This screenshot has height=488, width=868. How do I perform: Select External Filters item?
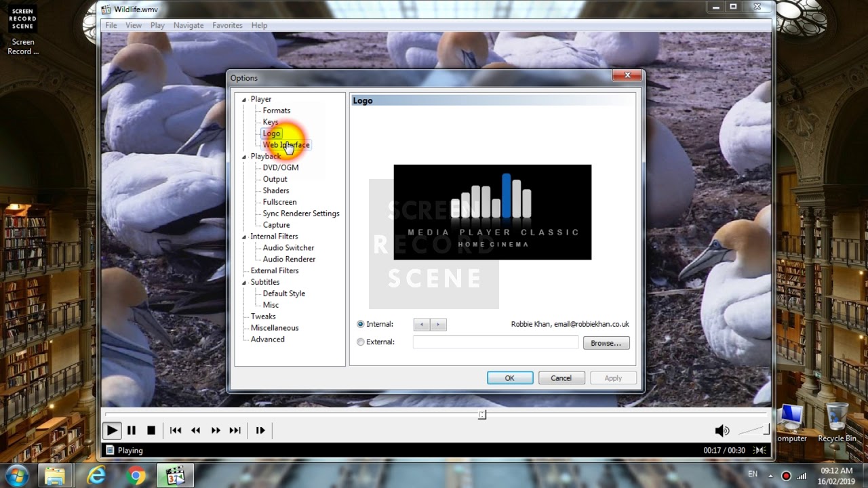coord(275,270)
